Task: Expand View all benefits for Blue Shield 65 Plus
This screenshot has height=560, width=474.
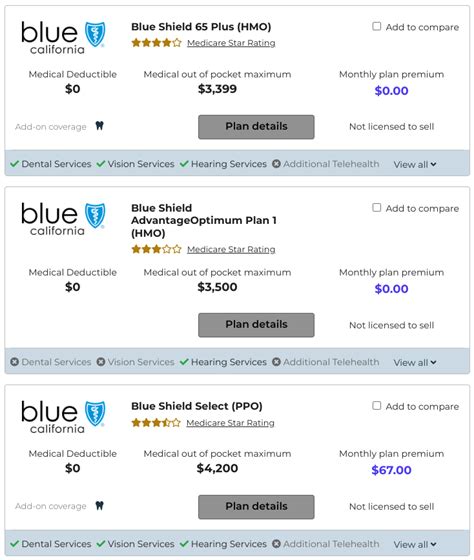Action: [415, 164]
